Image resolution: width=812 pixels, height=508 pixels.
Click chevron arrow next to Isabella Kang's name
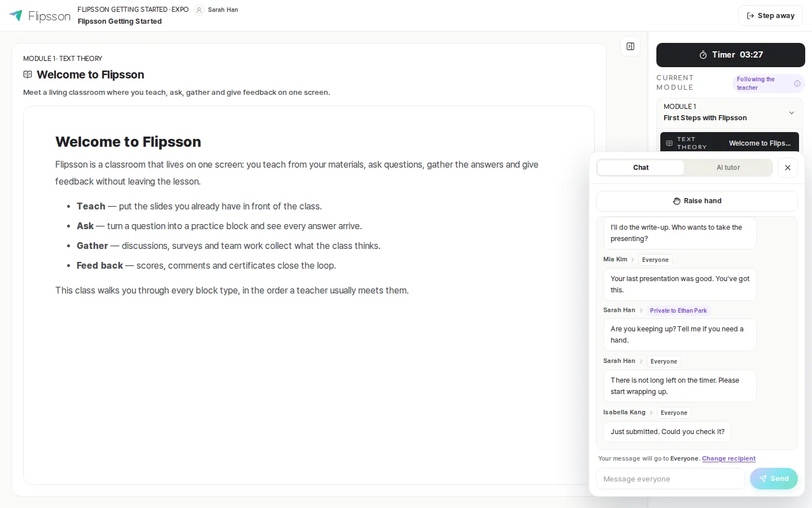pyautogui.click(x=651, y=413)
